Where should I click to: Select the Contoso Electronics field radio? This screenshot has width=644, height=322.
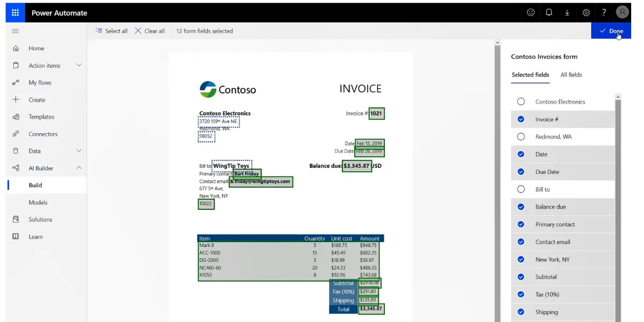pos(521,101)
